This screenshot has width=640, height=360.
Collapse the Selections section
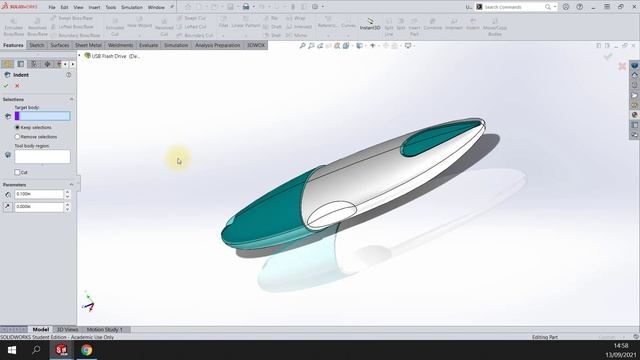pyautogui.click(x=71, y=99)
